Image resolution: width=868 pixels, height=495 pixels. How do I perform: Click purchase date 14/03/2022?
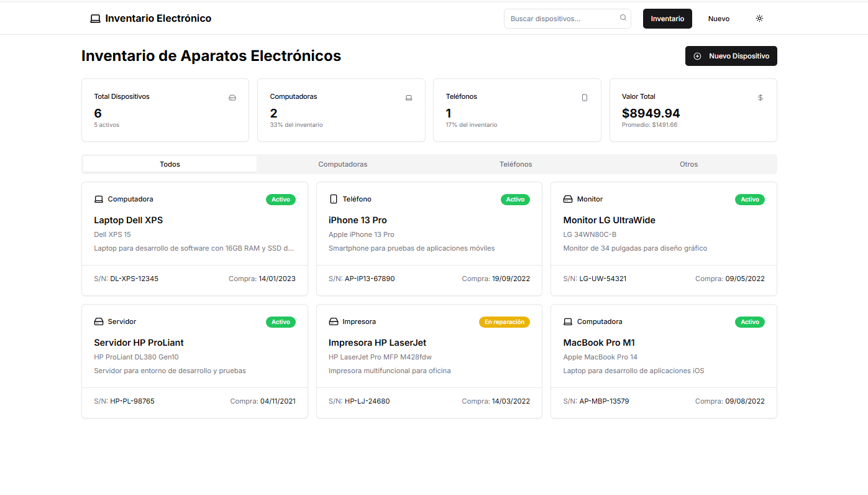511,401
